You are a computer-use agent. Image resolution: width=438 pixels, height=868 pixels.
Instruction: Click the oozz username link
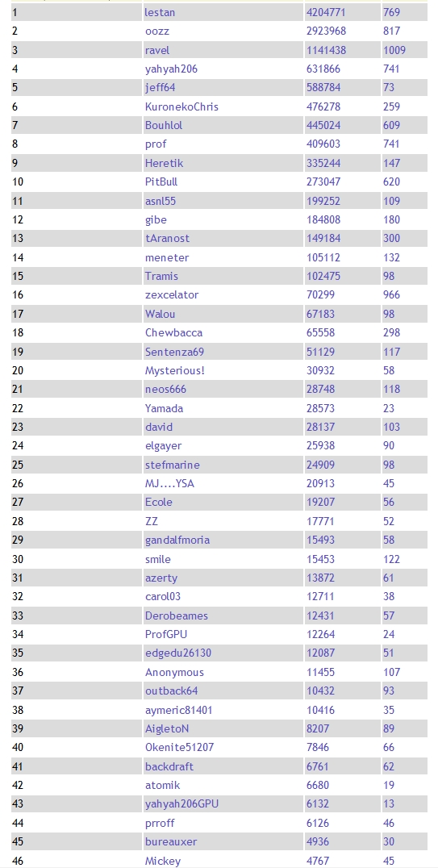click(x=156, y=31)
